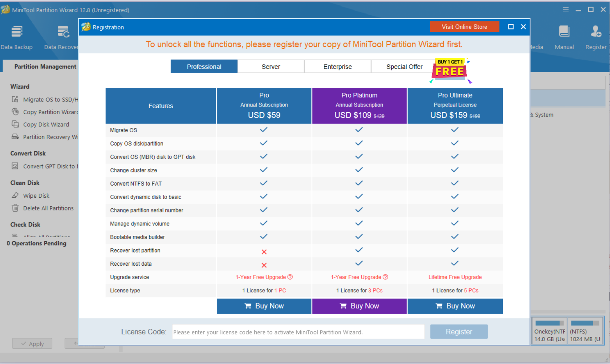Click the Bootable media builder row label
Image resolution: width=610 pixels, height=364 pixels.
point(137,237)
